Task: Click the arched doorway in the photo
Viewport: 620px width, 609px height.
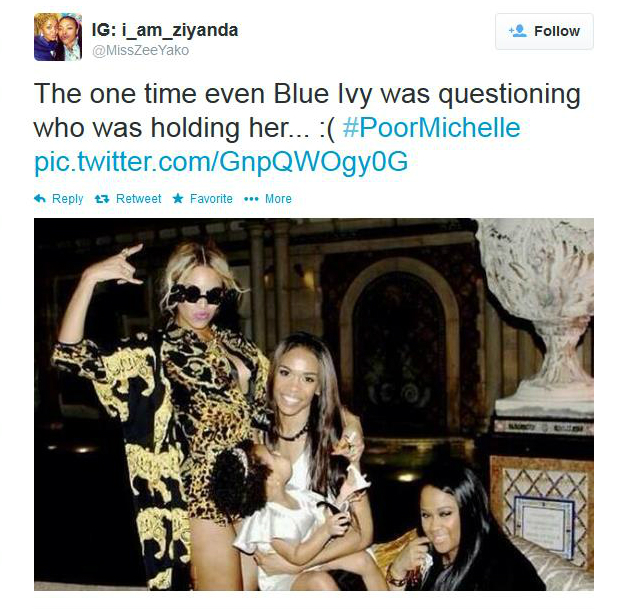Action: tap(399, 344)
